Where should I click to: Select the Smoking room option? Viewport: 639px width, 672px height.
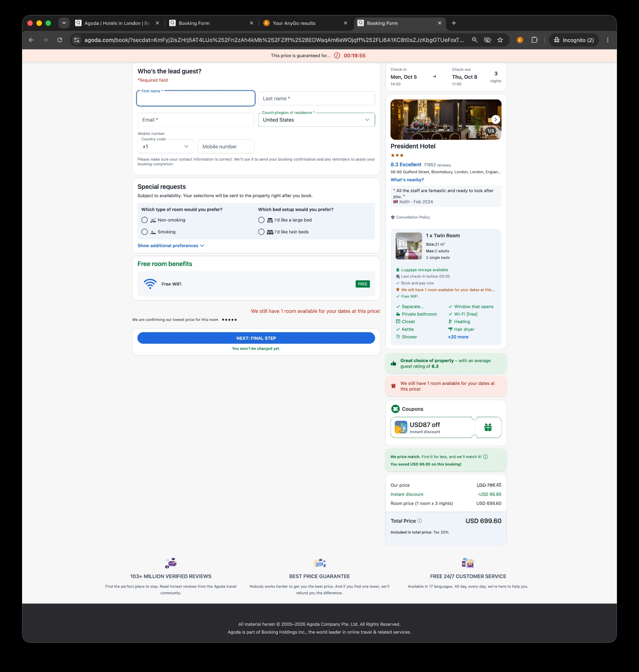(x=145, y=232)
